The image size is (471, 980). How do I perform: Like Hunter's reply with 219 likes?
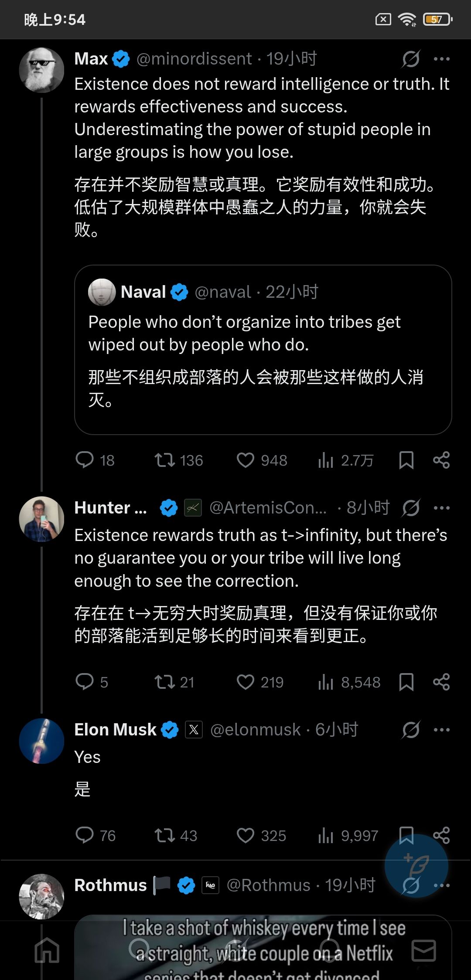click(245, 682)
